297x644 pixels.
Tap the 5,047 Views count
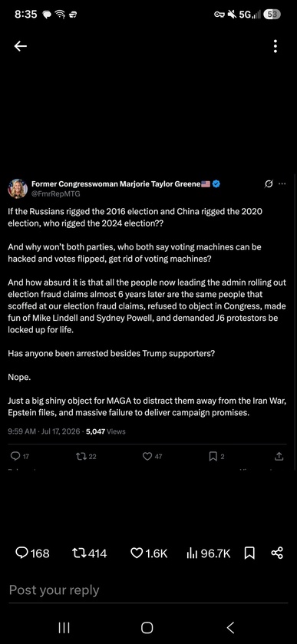point(106,431)
